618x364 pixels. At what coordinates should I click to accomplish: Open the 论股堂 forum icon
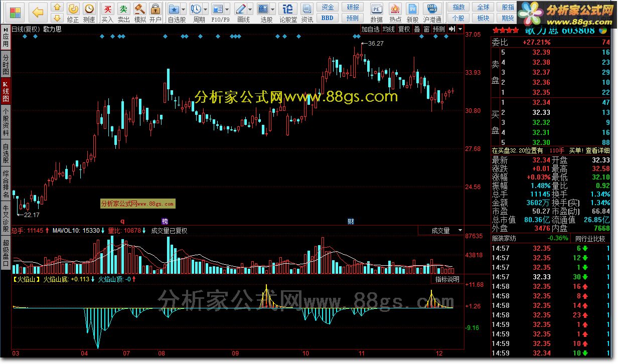(x=288, y=9)
